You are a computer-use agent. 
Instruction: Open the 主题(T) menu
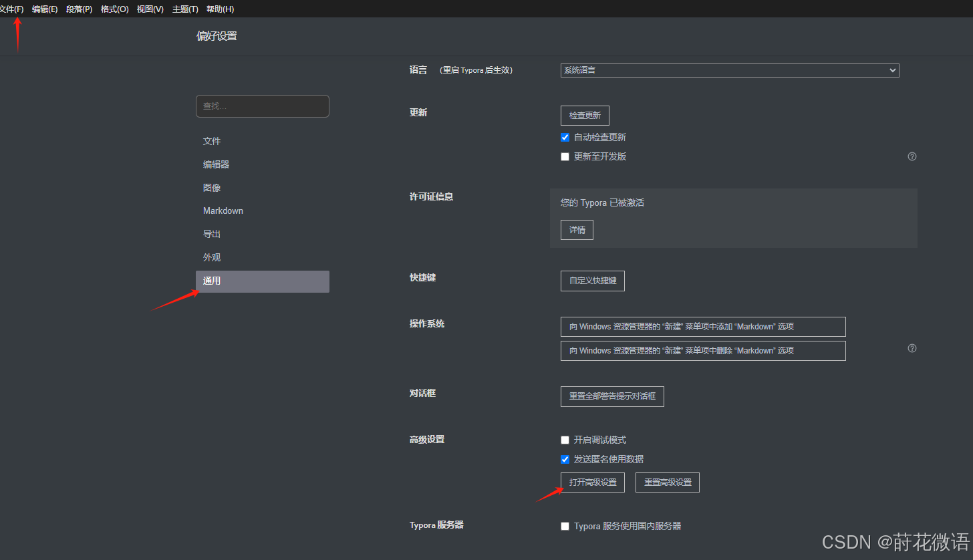(x=185, y=9)
